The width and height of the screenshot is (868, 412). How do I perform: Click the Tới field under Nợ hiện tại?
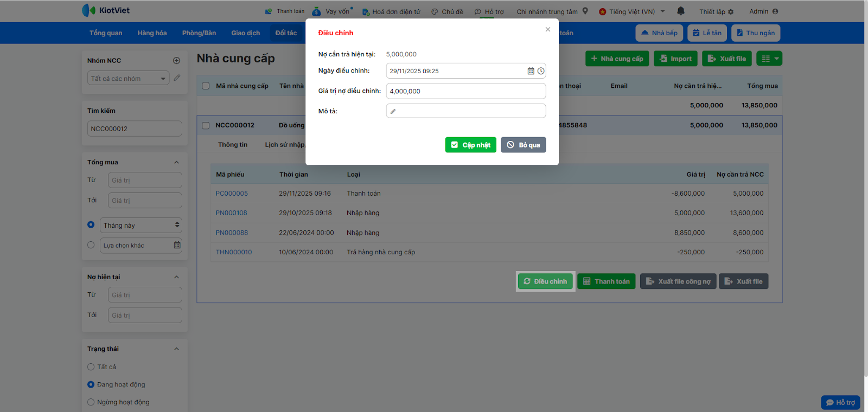[145, 316]
